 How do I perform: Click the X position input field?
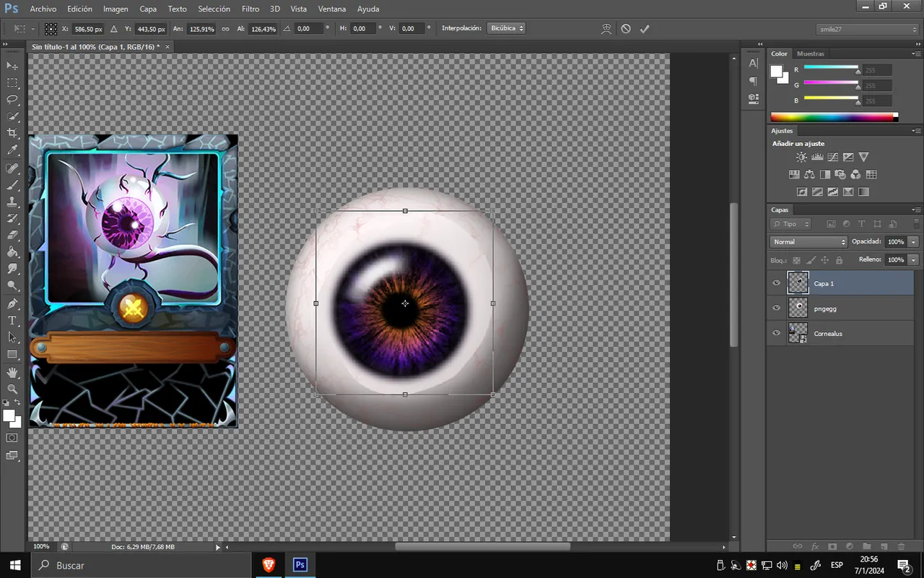[x=88, y=29]
